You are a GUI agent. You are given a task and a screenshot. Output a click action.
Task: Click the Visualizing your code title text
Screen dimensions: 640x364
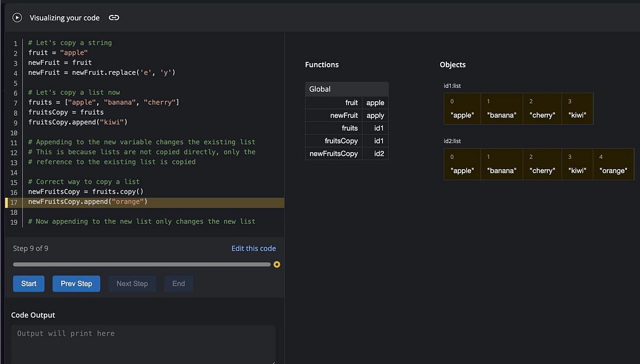[x=64, y=17]
